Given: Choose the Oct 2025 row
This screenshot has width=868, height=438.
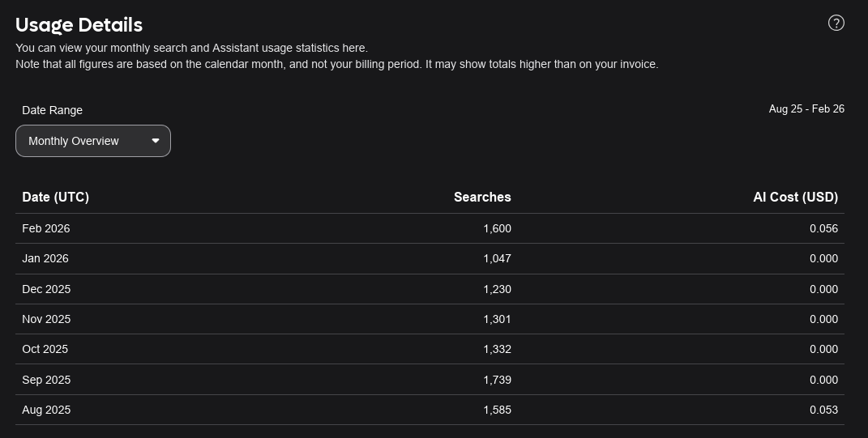Looking at the screenshot, I should [430, 349].
